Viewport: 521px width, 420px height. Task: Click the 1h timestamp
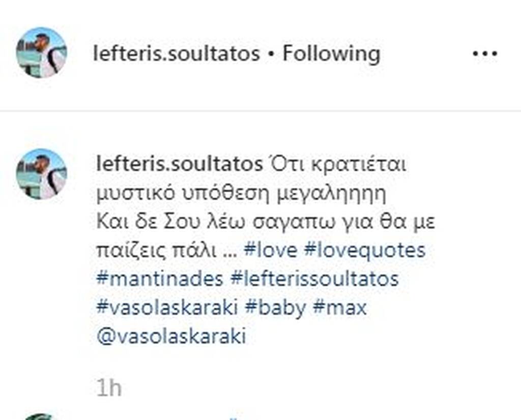(x=109, y=387)
